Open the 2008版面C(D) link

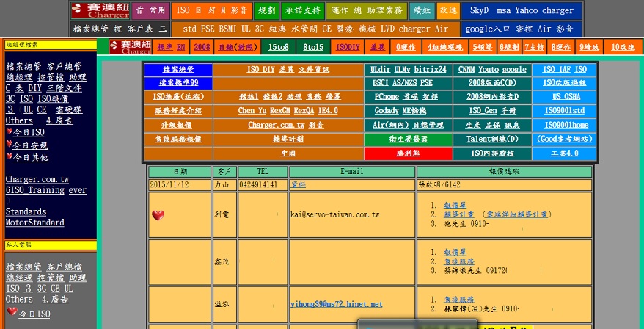[x=492, y=83]
